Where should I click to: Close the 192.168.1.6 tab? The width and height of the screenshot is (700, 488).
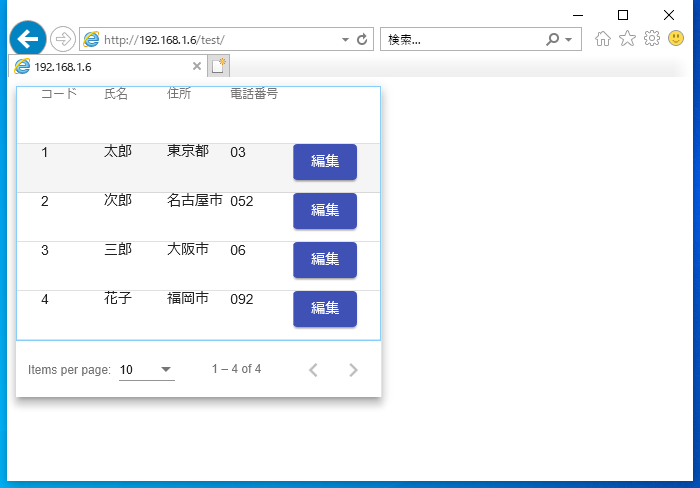(x=196, y=66)
